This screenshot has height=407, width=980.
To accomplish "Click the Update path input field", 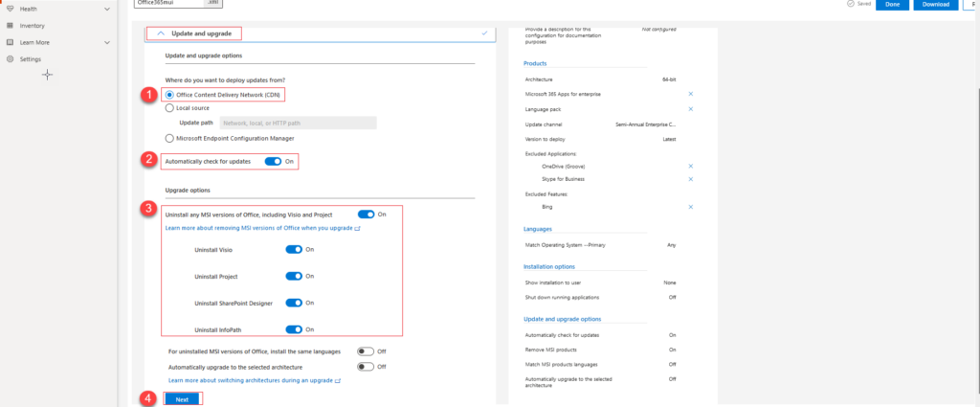I will pos(299,124).
